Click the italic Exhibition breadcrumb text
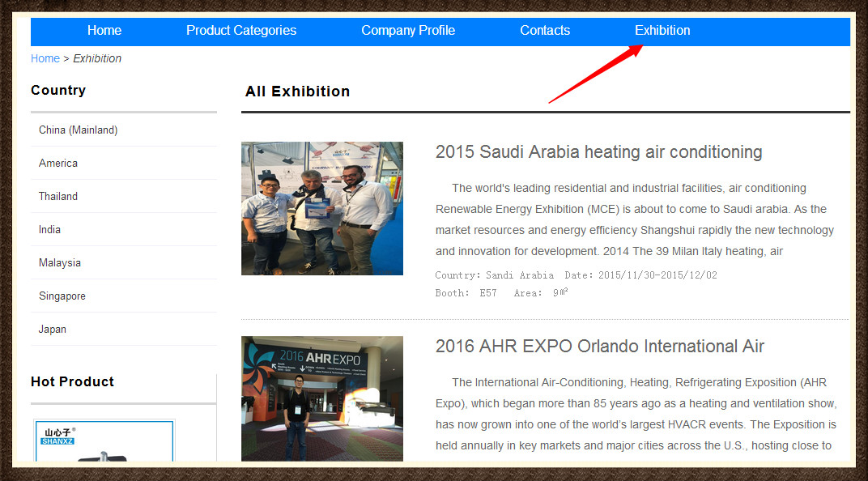868x481 pixels. pyautogui.click(x=97, y=58)
